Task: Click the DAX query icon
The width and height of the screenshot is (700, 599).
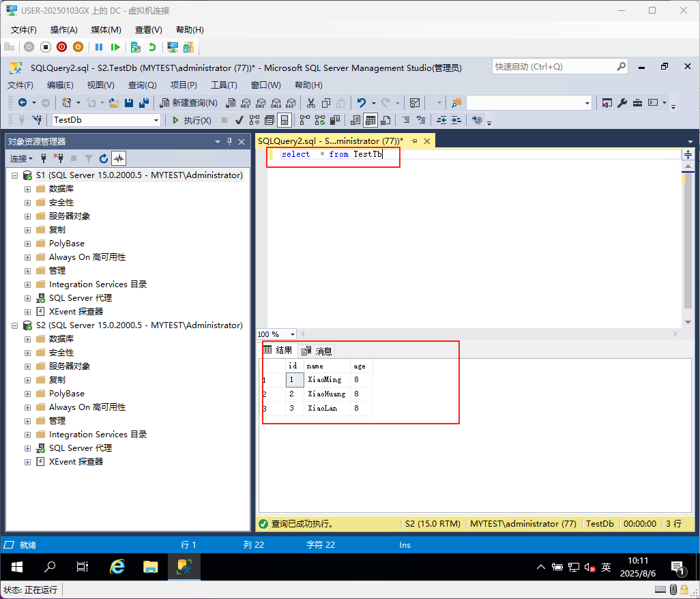Action: [291, 103]
